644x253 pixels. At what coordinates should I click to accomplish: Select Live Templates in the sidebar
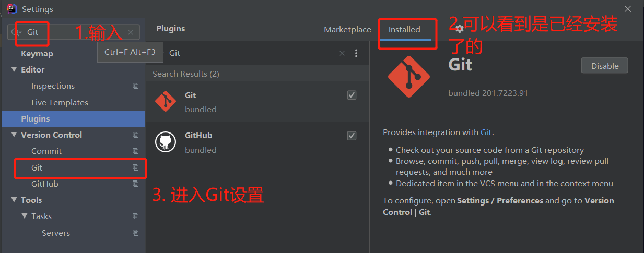pos(60,103)
